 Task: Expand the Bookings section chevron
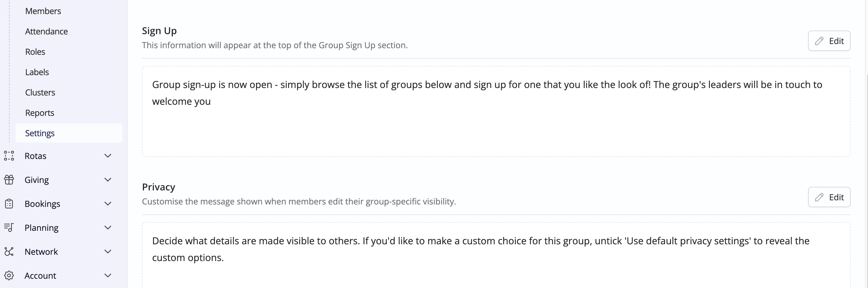108,204
